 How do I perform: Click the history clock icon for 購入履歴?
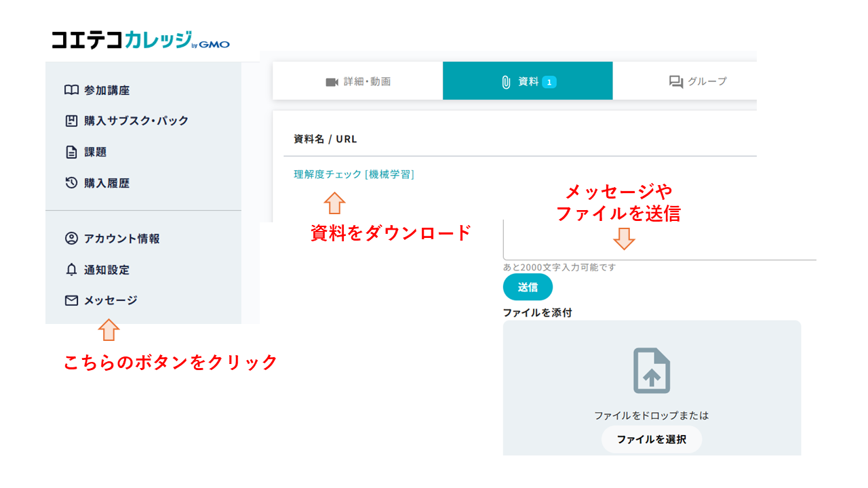71,183
